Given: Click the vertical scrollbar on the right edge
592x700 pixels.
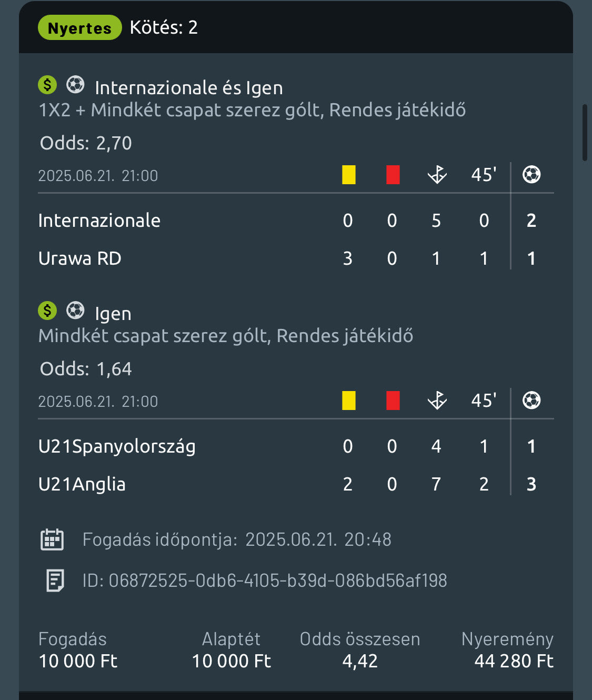Looking at the screenshot, I should click(x=585, y=133).
